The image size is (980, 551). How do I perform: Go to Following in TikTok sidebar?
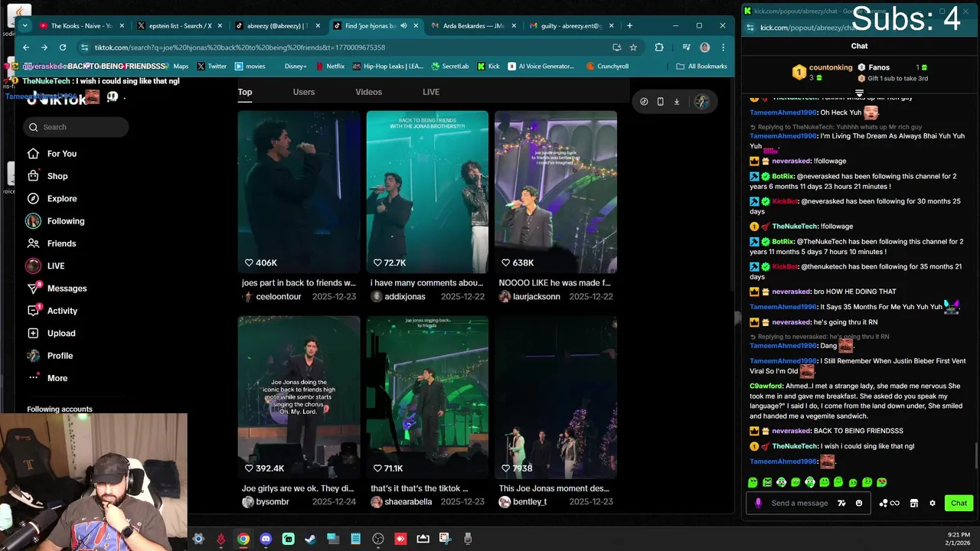(55, 221)
